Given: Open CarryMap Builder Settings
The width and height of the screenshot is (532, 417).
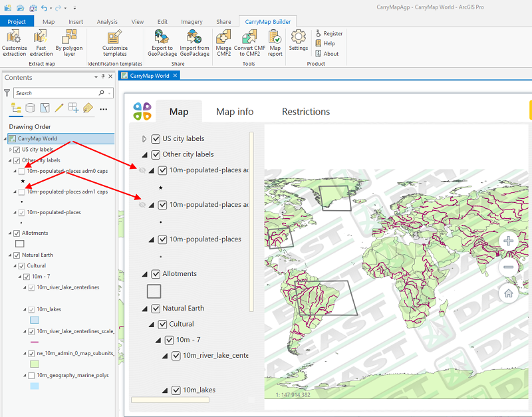Looking at the screenshot, I should tap(298, 41).
